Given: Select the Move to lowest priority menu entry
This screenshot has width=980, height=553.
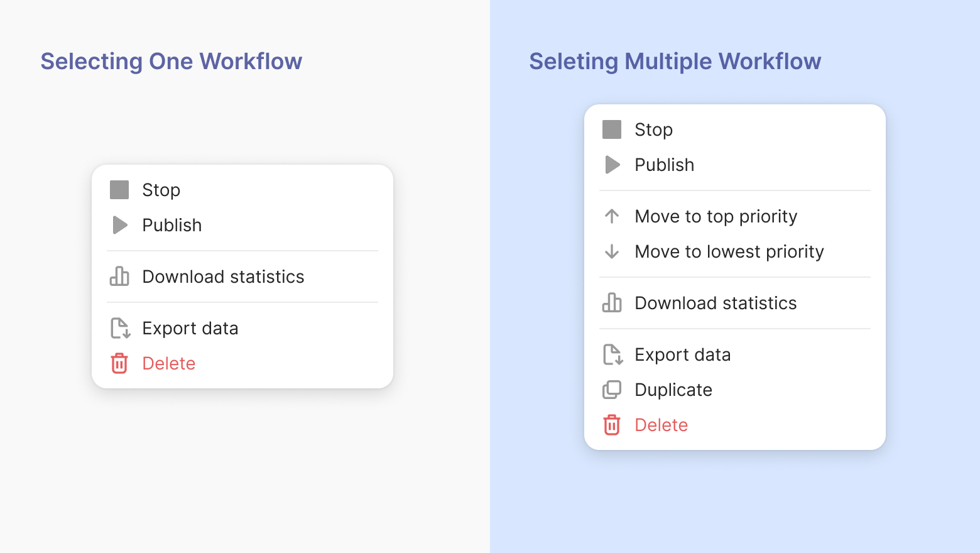Looking at the screenshot, I should (x=729, y=251).
